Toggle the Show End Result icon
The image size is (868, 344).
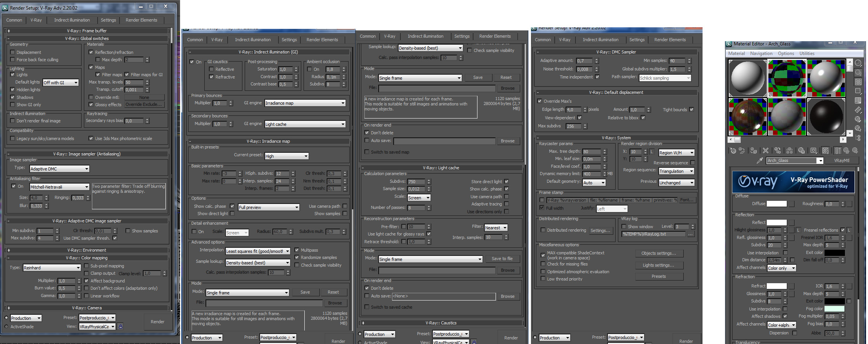click(x=838, y=150)
